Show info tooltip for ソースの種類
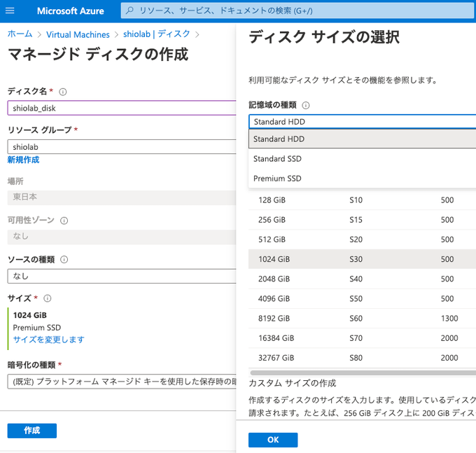Viewport: 476px width, 453px height. (64, 260)
